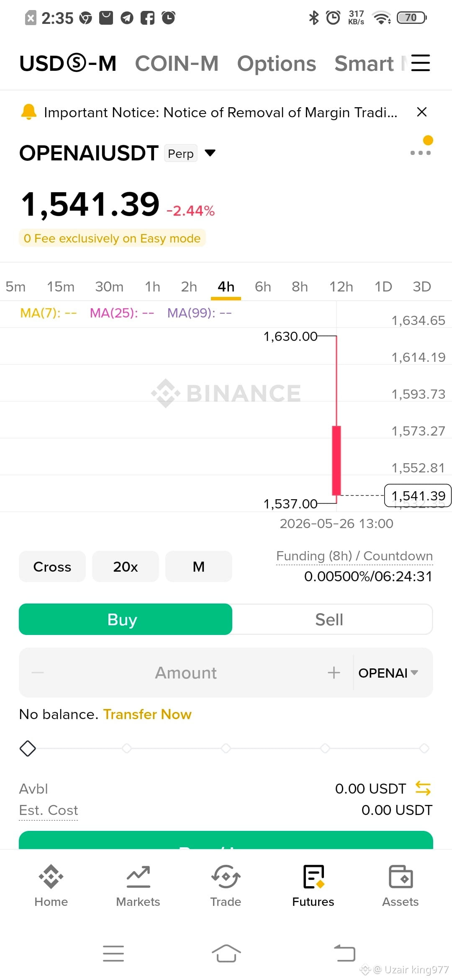
Task: Select the Buy side toggle
Action: [x=126, y=619]
